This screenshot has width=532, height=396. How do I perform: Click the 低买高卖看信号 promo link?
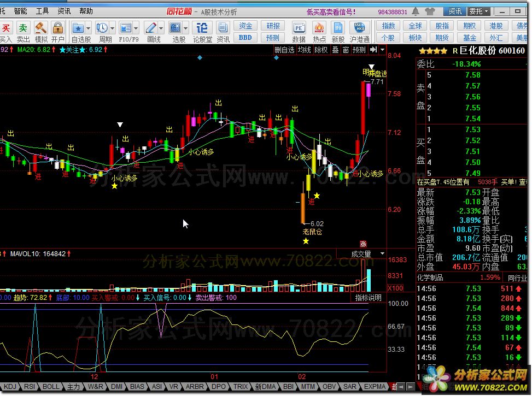point(331,12)
